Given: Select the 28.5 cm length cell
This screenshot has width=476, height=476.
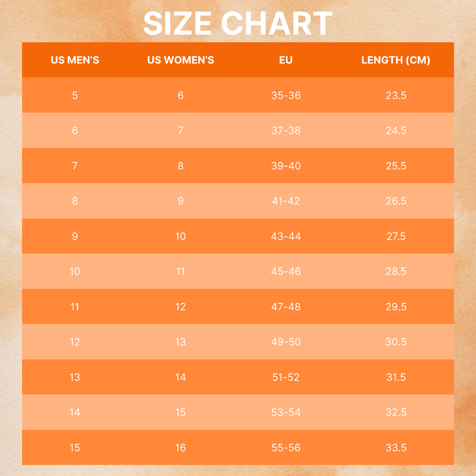Looking at the screenshot, I should 396,272.
